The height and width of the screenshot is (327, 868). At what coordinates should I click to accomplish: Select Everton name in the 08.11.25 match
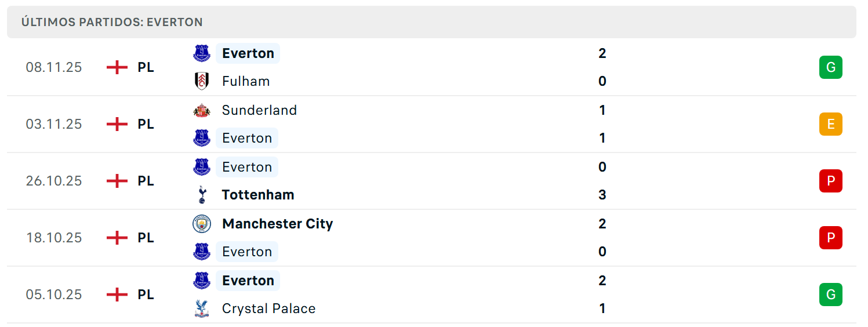pyautogui.click(x=248, y=53)
